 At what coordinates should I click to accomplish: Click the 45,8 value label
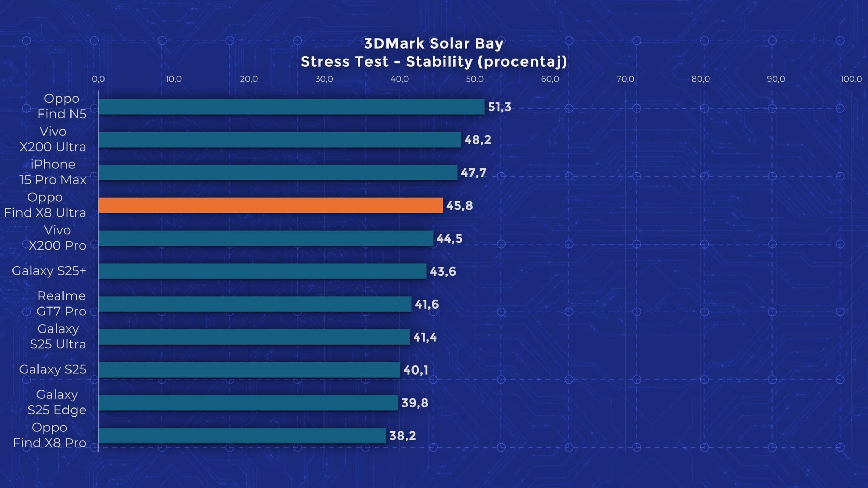coord(459,205)
